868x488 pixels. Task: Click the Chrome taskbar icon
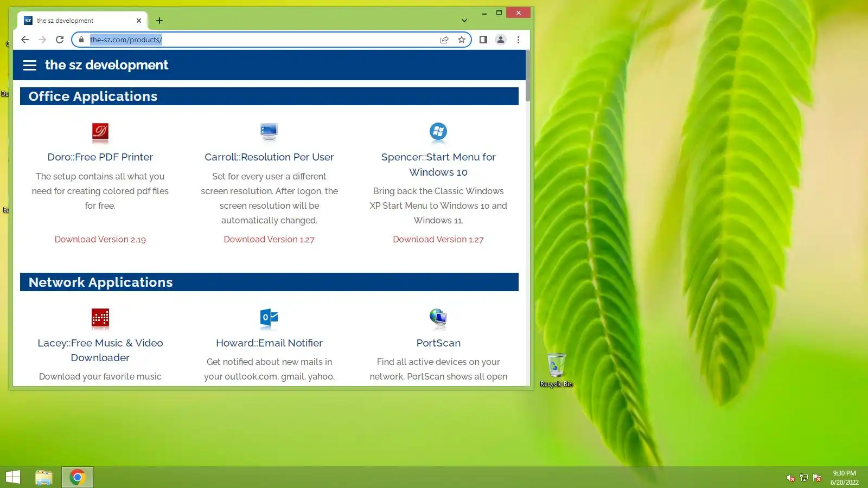point(78,477)
